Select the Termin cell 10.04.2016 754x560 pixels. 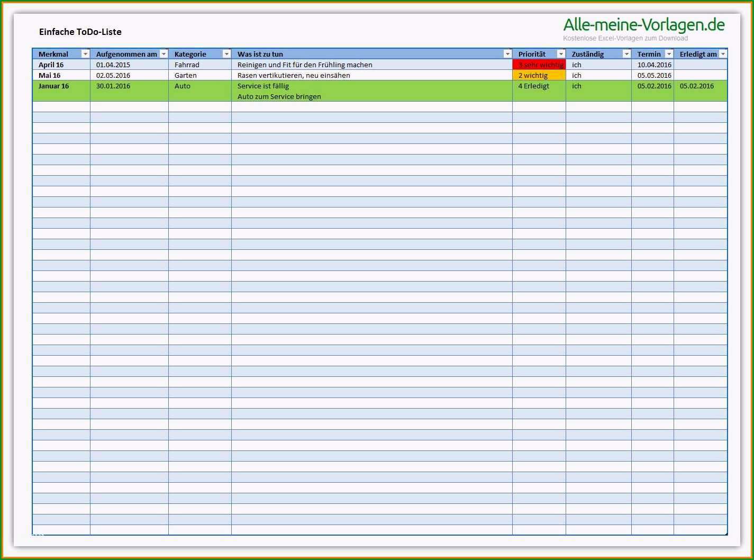652,65
